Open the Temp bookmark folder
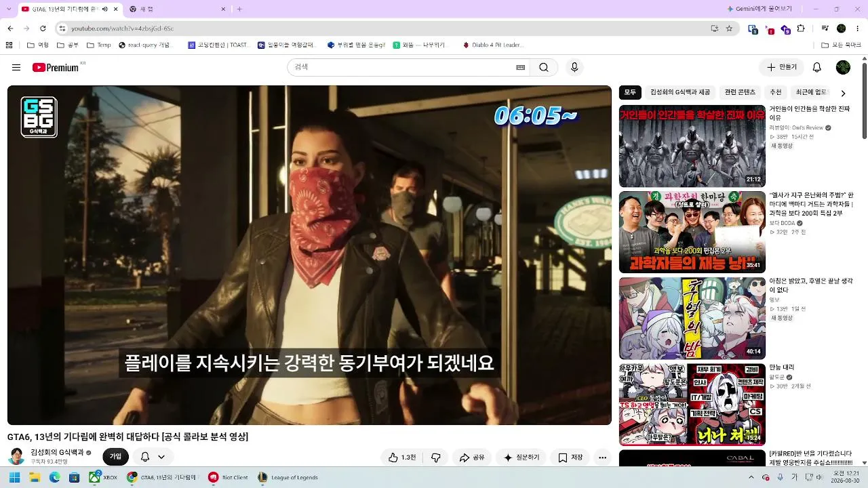 pos(98,45)
